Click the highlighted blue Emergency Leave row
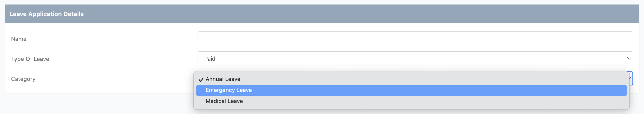644x114 pixels. 411,90
